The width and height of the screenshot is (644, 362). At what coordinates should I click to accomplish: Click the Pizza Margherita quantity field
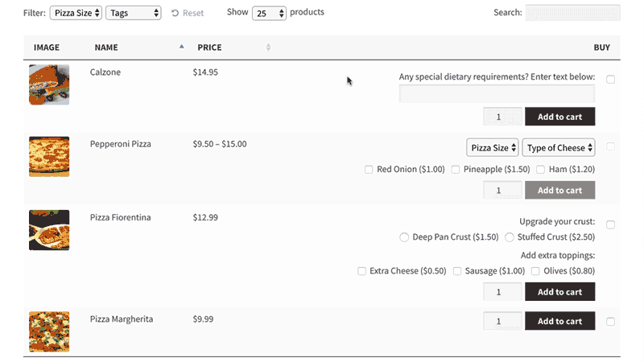pyautogui.click(x=502, y=321)
